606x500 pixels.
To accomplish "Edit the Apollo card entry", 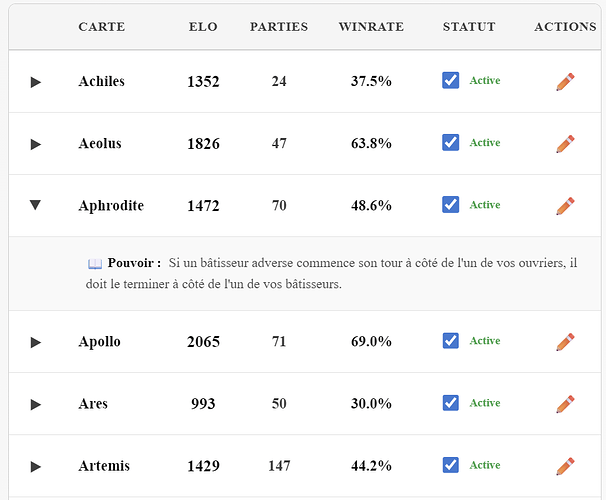I will [x=565, y=342].
